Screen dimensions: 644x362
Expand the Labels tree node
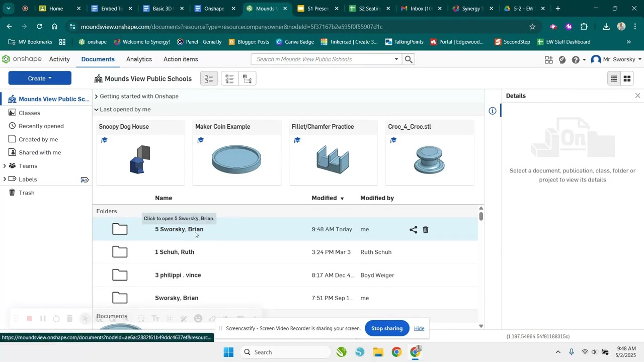click(5, 179)
